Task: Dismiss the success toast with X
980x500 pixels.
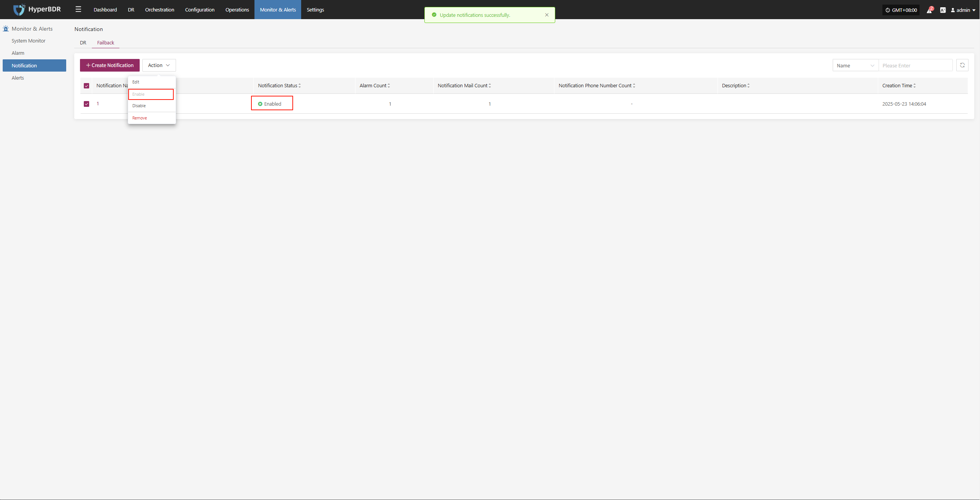Action: (x=547, y=15)
